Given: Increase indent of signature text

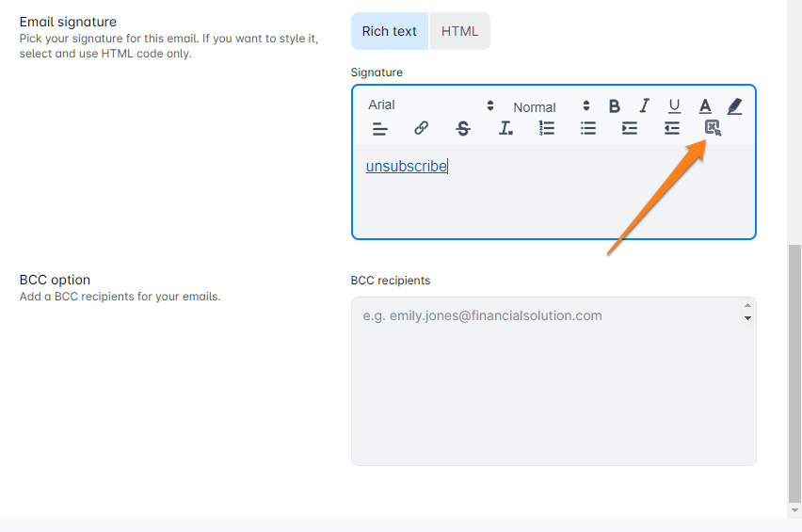Looking at the screenshot, I should 630,129.
